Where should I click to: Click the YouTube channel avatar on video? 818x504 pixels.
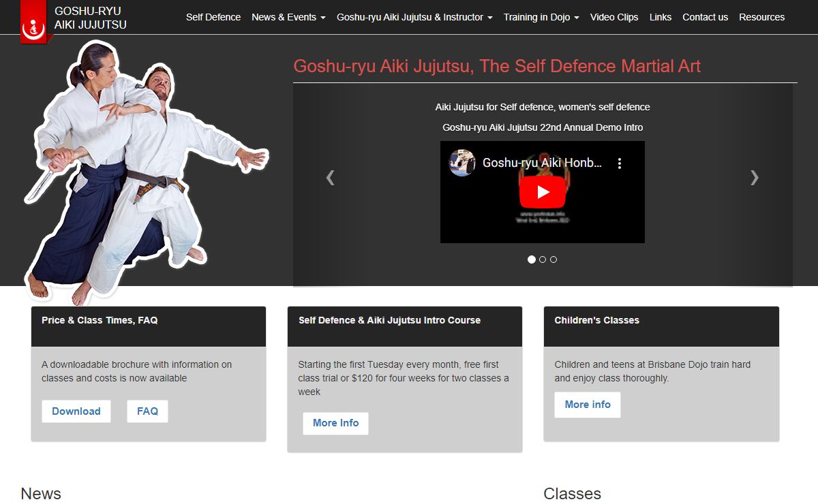(462, 163)
